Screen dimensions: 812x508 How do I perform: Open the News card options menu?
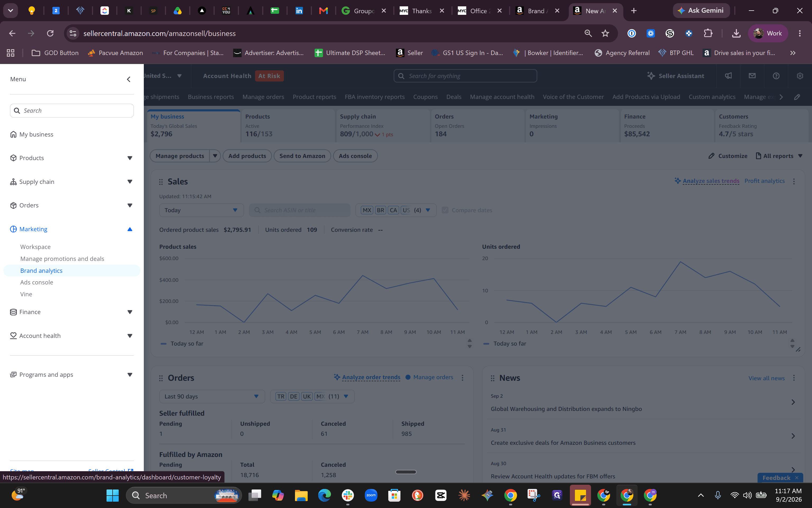click(x=794, y=378)
